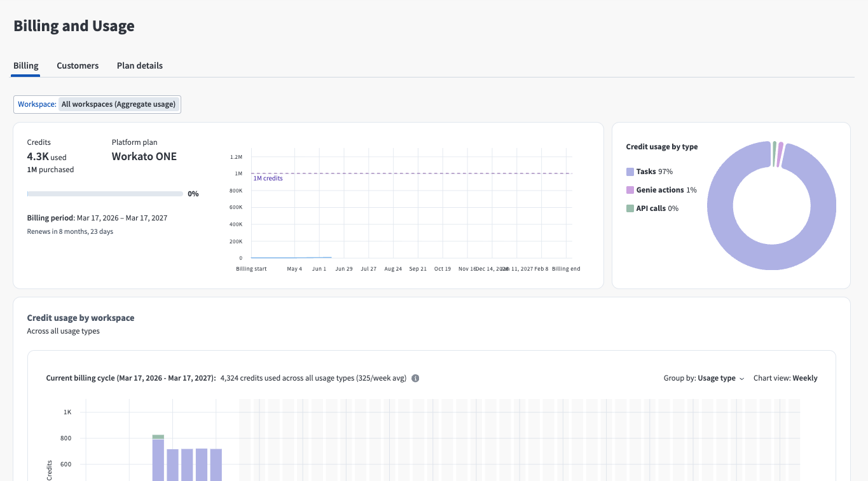
Task: Click the Workato ONE plan name
Action: 144,156
